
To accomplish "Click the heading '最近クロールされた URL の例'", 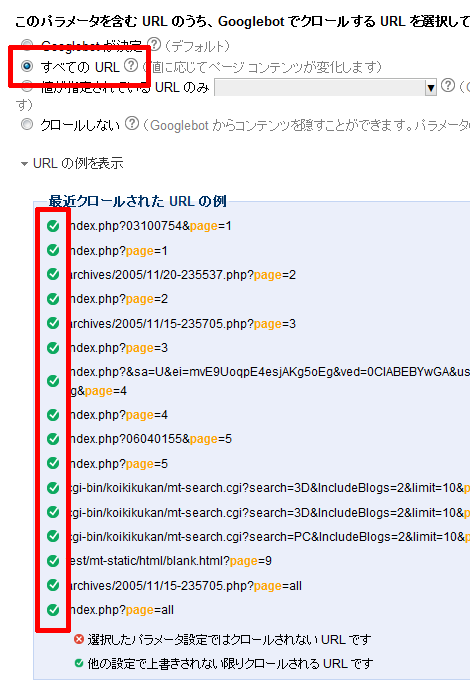I will tap(138, 201).
